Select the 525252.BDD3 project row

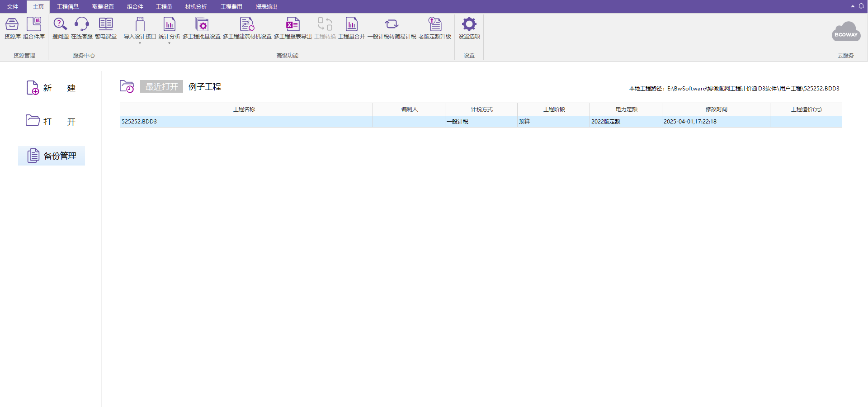click(x=481, y=122)
